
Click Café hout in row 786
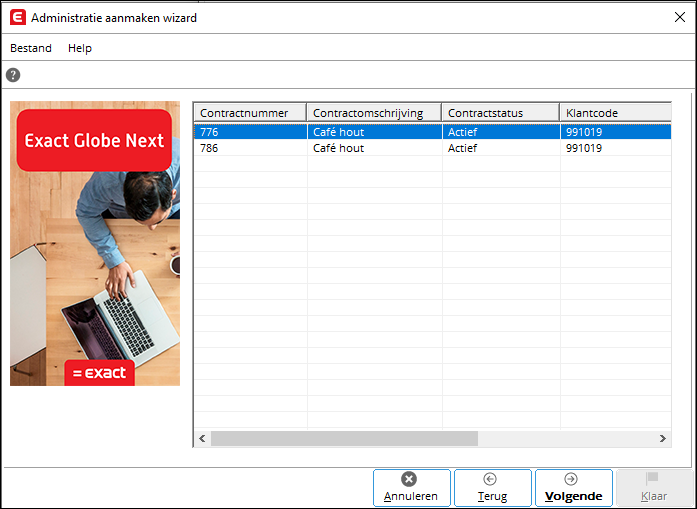(x=375, y=148)
